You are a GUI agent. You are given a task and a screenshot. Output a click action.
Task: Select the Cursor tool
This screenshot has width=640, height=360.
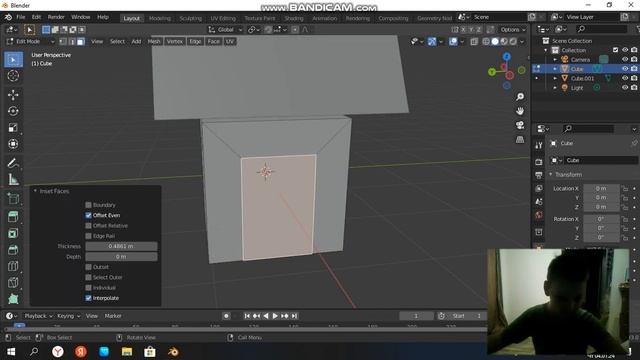(13, 76)
